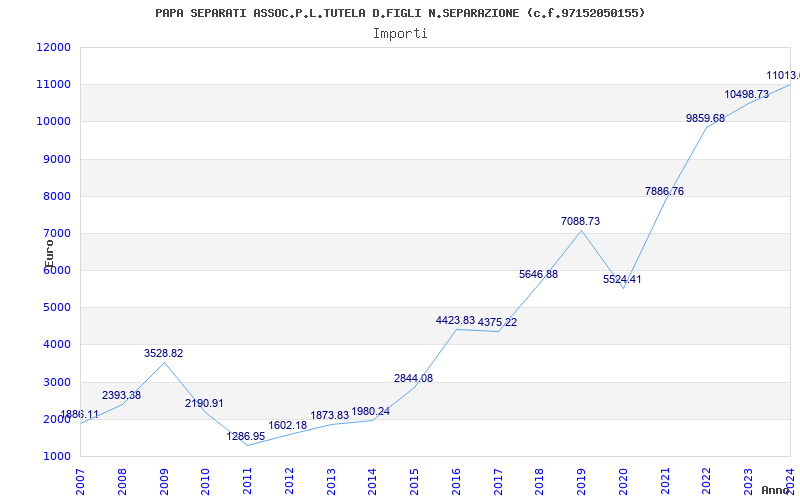Screen dimensions: 800x500
Task: Click data label 5646.88
Action: (x=539, y=274)
